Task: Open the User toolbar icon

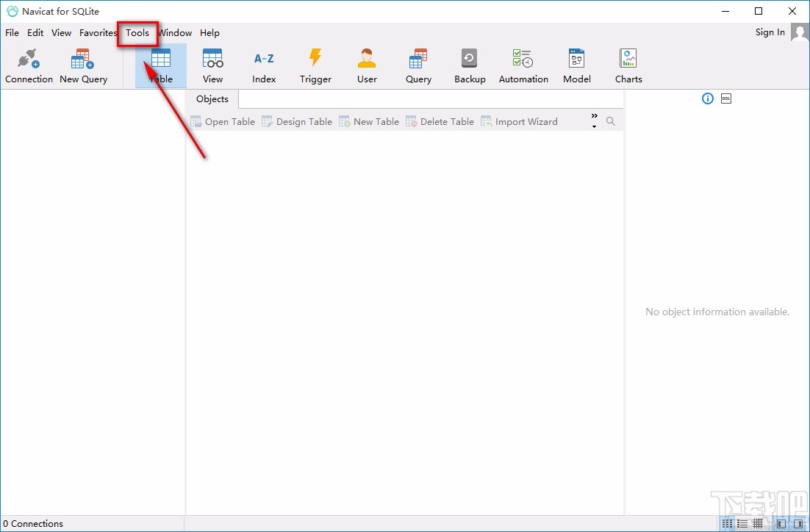Action: tap(367, 58)
